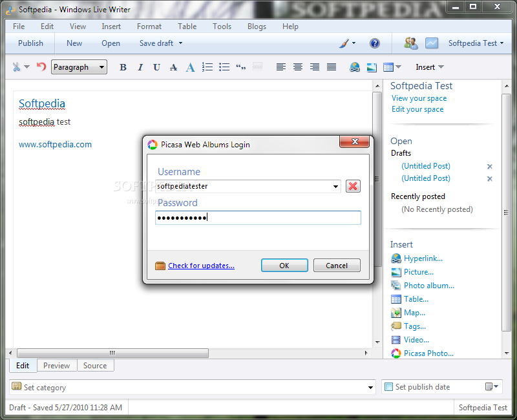
Task: Toggle Bold formatting
Action: click(123, 67)
